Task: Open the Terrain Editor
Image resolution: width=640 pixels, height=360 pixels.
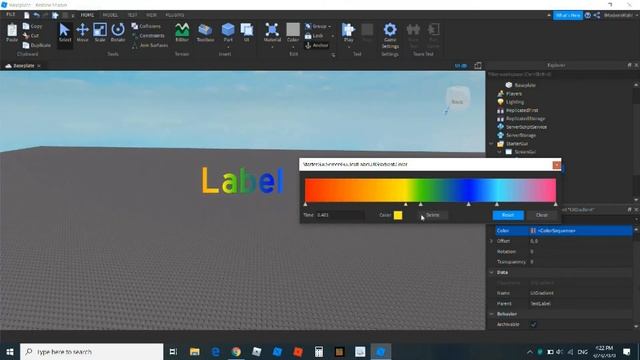Action: pyautogui.click(x=182, y=32)
